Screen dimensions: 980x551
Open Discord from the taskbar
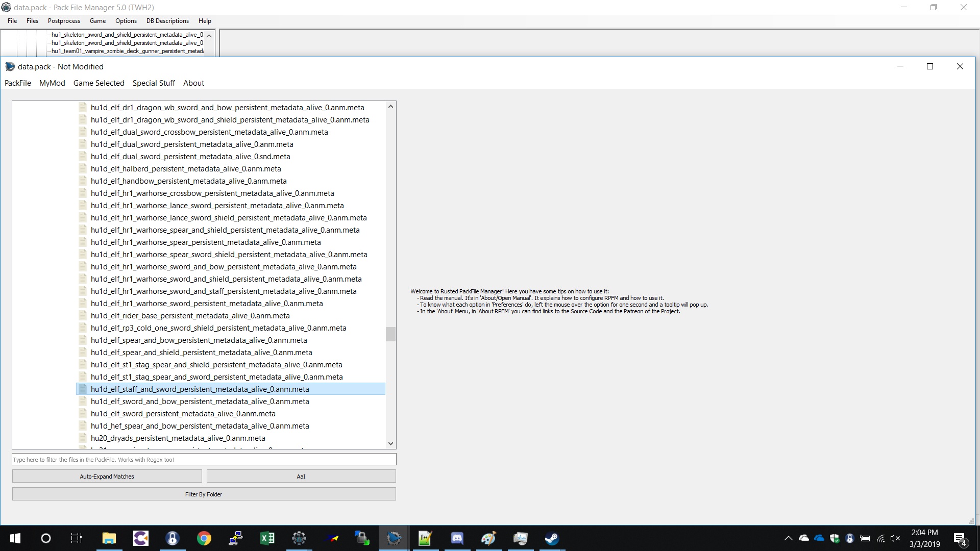tap(457, 538)
